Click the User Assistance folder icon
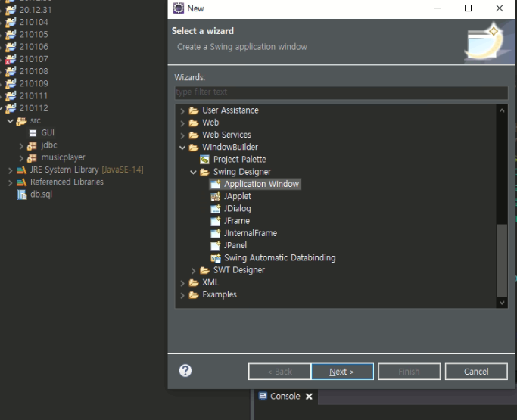This screenshot has height=420, width=517. [x=194, y=110]
